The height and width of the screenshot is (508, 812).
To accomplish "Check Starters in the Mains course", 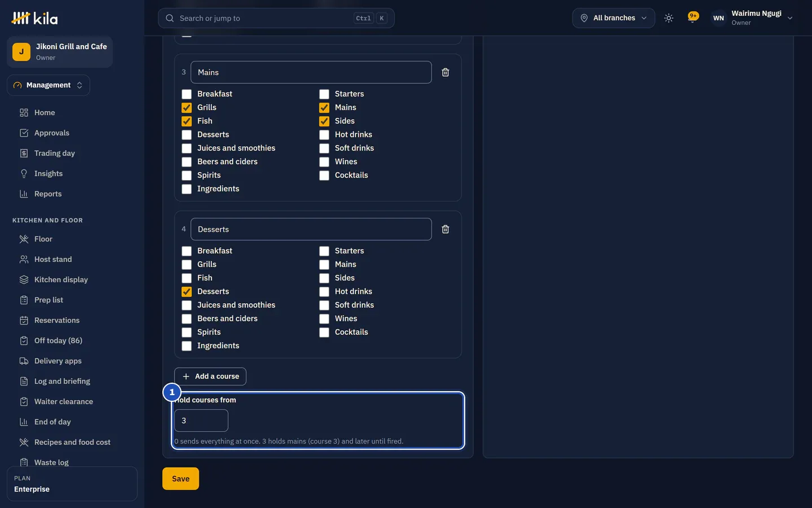I will [324, 94].
